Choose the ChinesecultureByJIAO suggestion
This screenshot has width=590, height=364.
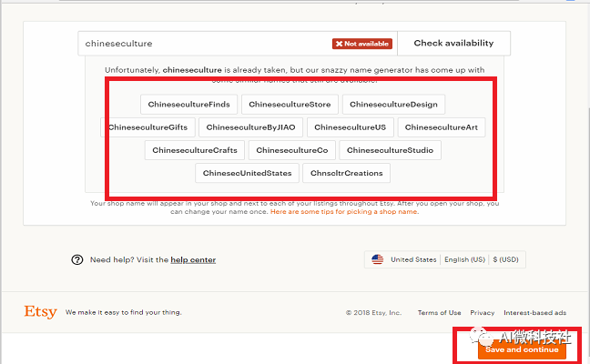pyautogui.click(x=250, y=127)
